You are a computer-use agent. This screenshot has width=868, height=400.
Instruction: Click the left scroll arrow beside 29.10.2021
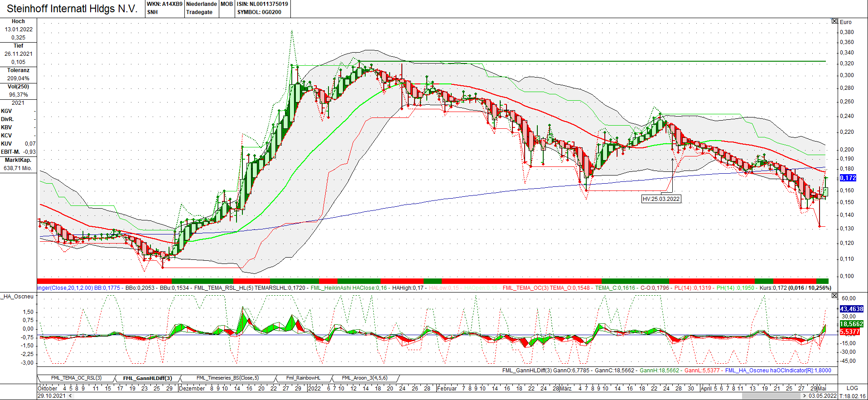[70, 396]
